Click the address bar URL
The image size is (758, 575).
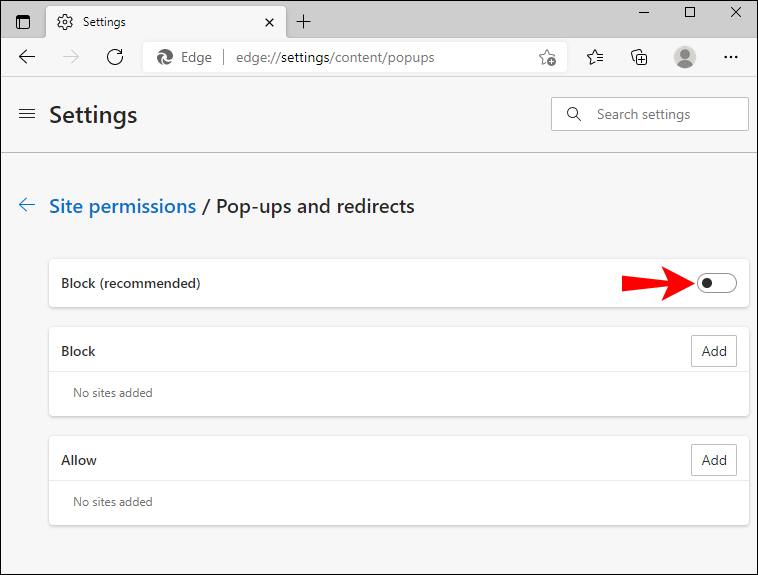pos(335,57)
